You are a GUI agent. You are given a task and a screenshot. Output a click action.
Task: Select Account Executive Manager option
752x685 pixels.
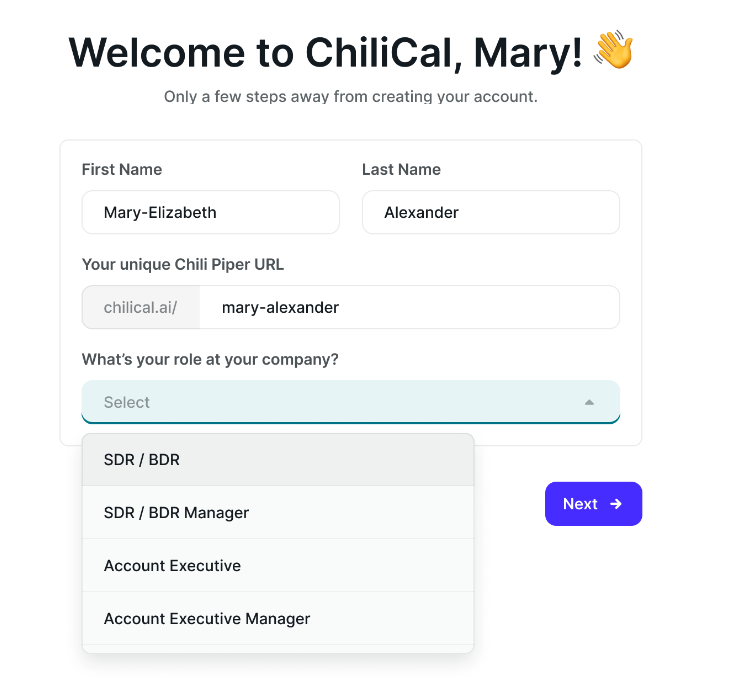[278, 618]
